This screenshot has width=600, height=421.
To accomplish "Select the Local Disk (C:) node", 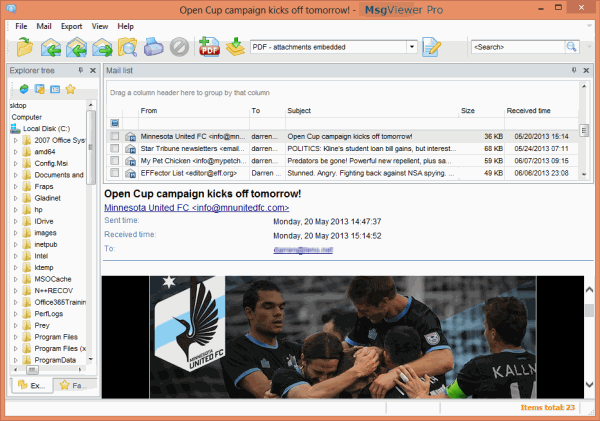I will click(x=46, y=129).
